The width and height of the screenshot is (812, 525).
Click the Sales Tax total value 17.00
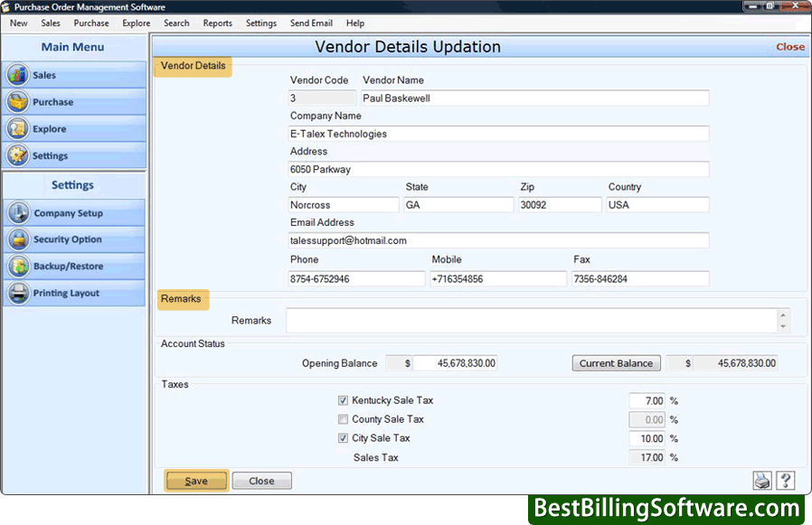point(647,457)
